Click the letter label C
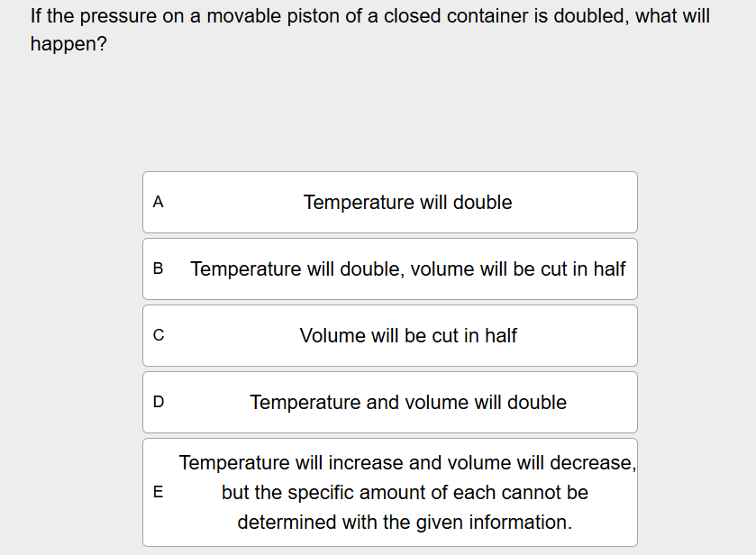This screenshot has height=555, width=756. click(158, 335)
